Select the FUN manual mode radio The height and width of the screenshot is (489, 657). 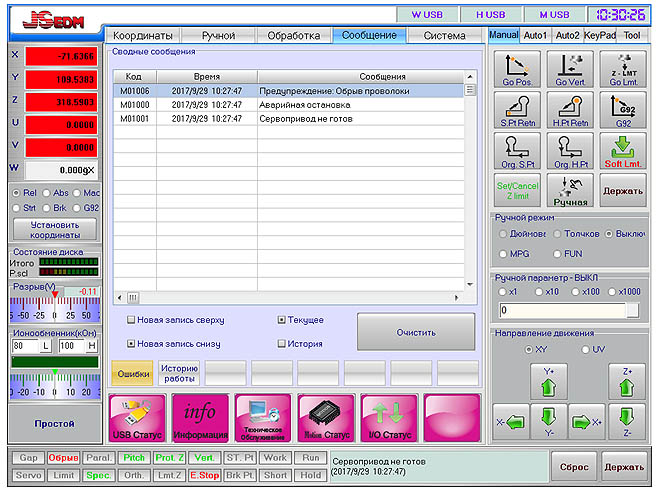(557, 254)
